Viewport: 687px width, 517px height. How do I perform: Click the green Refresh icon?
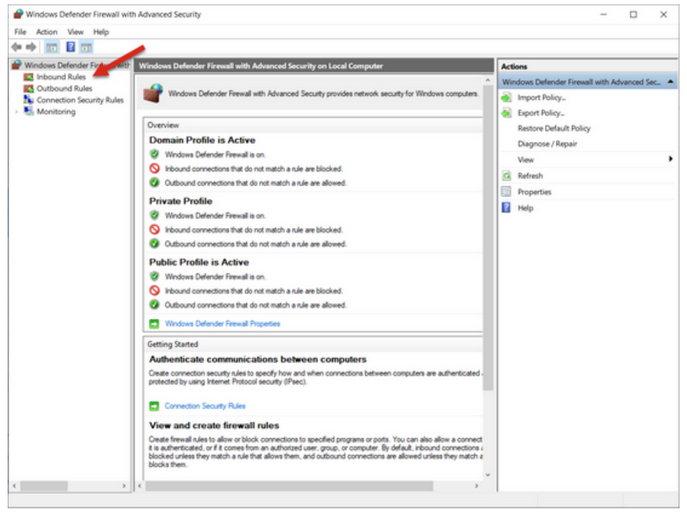click(x=506, y=176)
